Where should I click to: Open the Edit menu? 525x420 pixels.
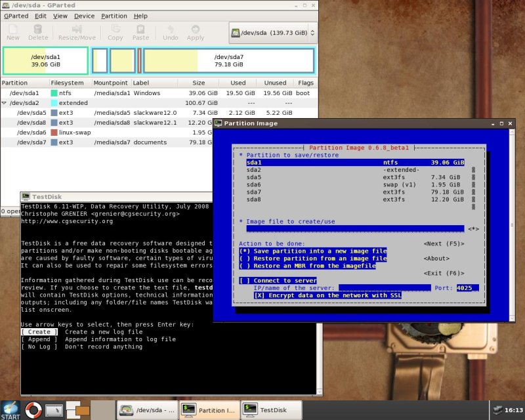tap(41, 16)
